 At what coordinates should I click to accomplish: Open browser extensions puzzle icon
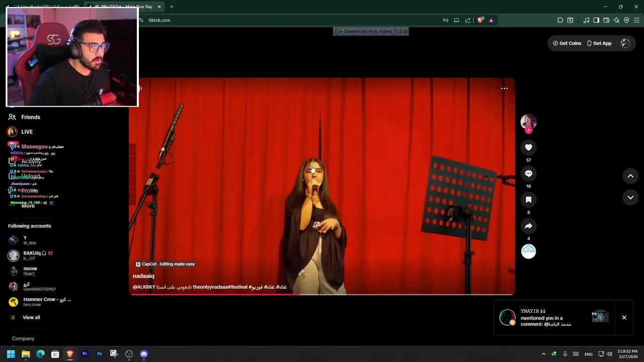point(560,20)
